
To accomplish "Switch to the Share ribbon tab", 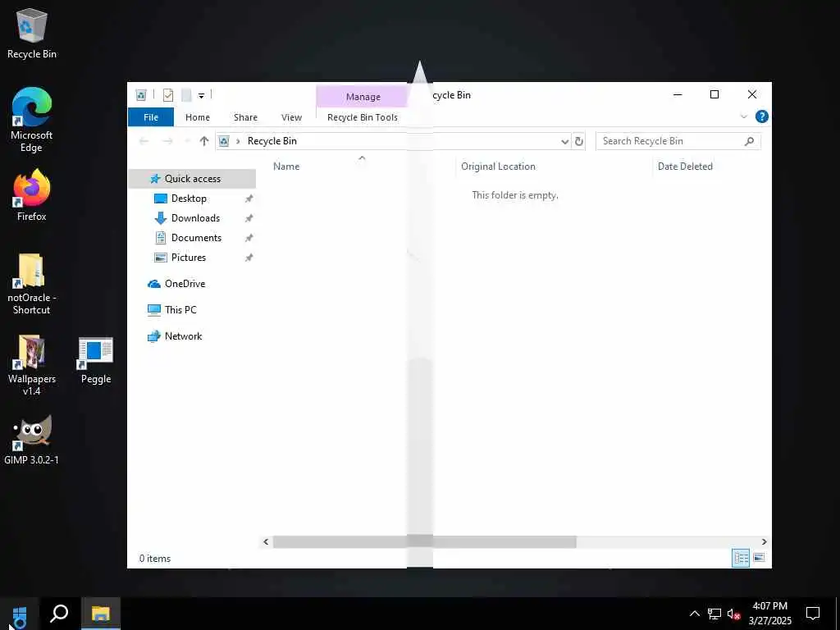I will coord(245,117).
